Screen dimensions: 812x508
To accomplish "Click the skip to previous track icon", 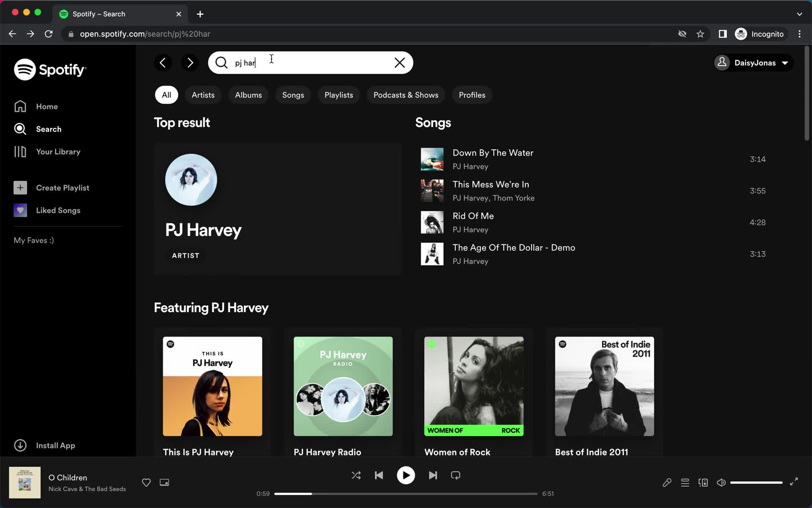I will tap(379, 475).
